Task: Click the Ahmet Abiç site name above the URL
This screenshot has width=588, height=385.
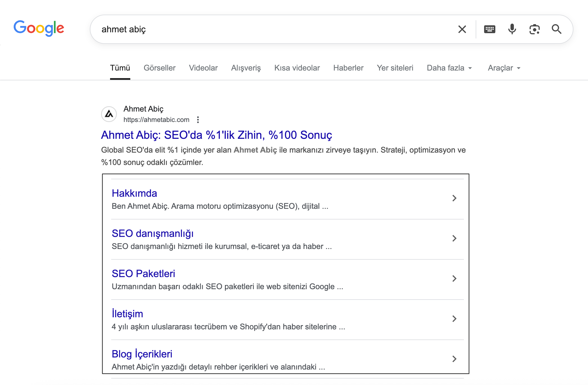Action: pyautogui.click(x=143, y=109)
